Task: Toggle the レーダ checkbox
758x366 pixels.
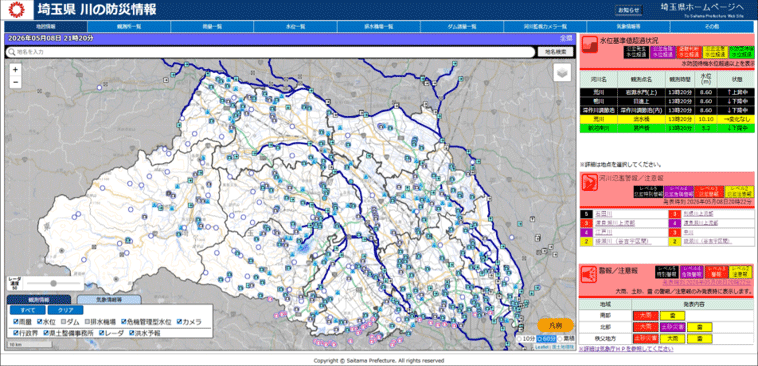Action: click(x=102, y=333)
